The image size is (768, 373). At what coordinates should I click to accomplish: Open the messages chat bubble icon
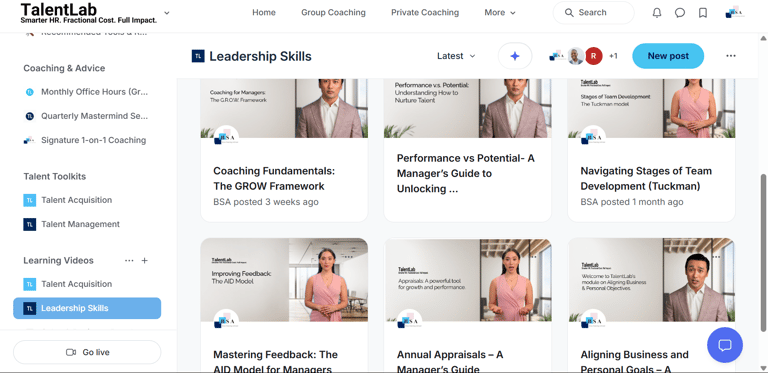point(680,13)
